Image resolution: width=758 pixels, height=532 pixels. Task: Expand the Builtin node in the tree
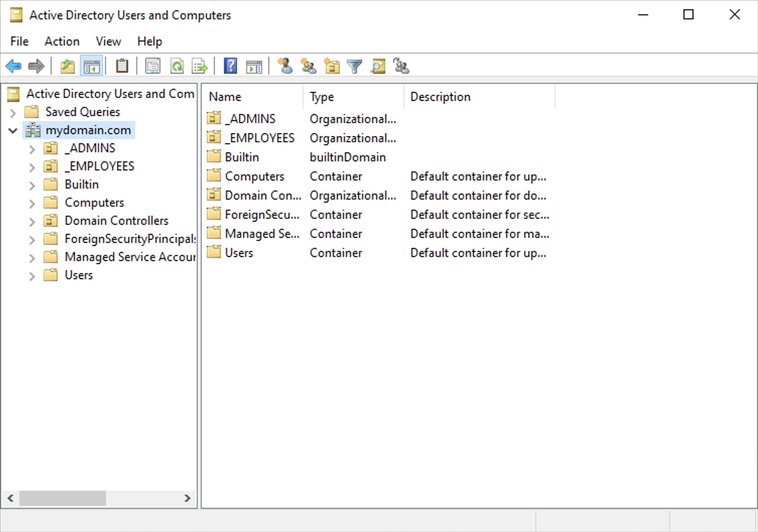point(32,185)
